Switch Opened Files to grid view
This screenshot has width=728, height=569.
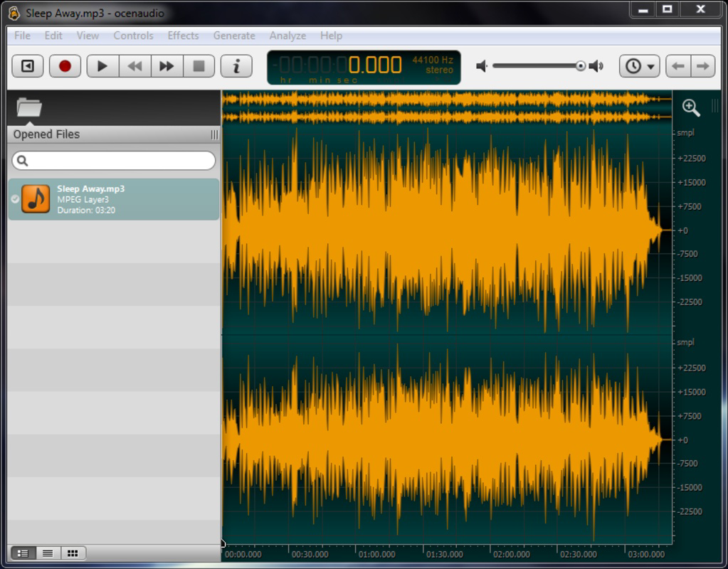pyautogui.click(x=72, y=553)
